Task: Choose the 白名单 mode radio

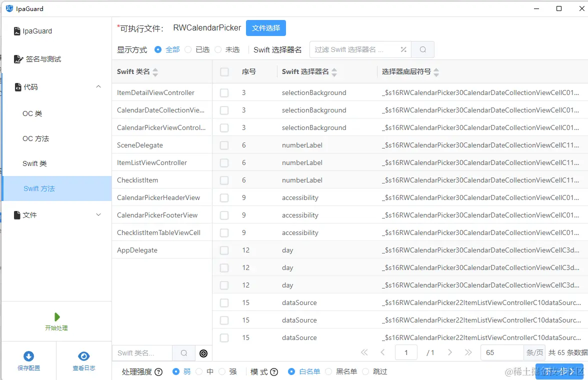Action: point(291,371)
